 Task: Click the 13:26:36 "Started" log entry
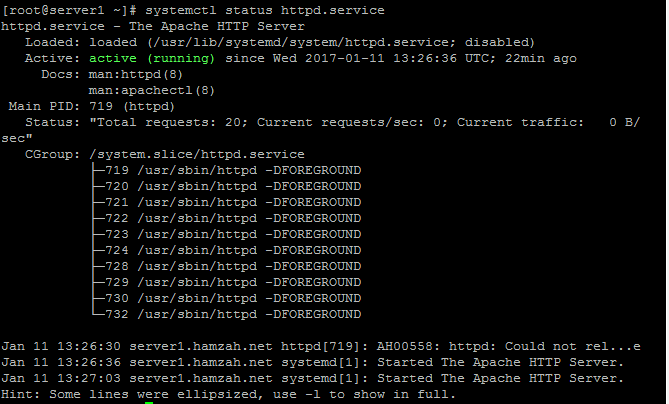point(312,362)
